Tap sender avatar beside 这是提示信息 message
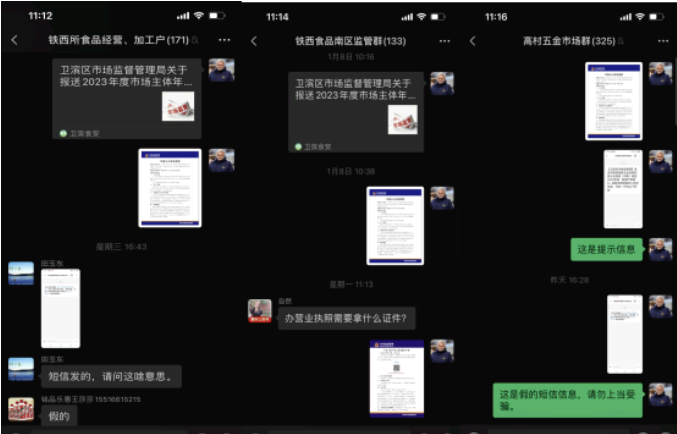 [660, 249]
